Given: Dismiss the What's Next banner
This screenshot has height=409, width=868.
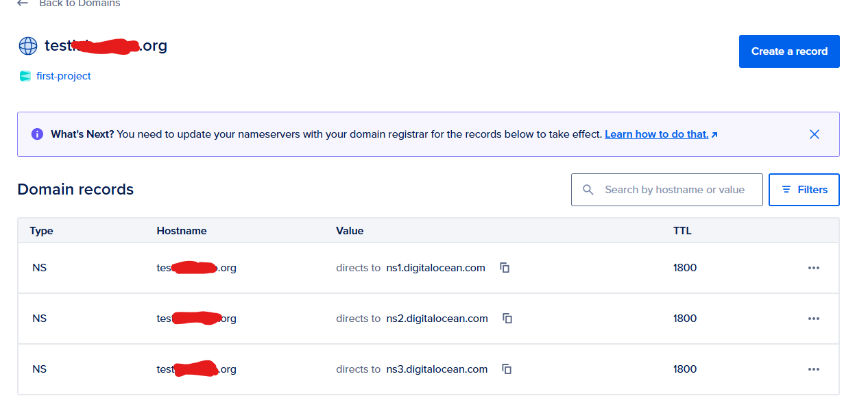Looking at the screenshot, I should coord(815,134).
